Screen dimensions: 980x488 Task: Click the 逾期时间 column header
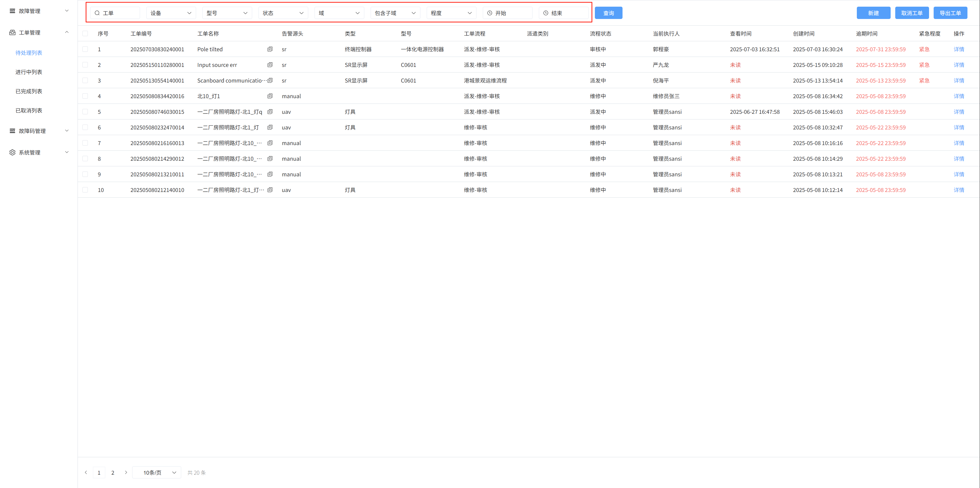click(867, 34)
